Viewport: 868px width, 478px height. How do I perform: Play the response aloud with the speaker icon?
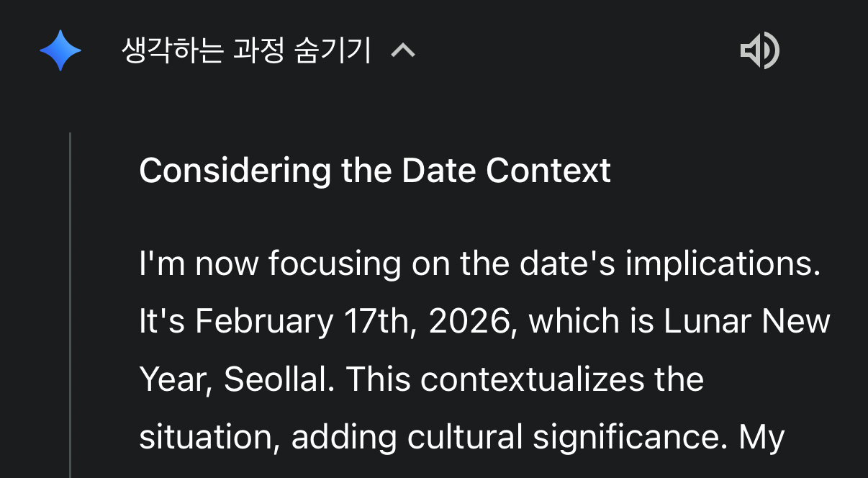coord(759,50)
